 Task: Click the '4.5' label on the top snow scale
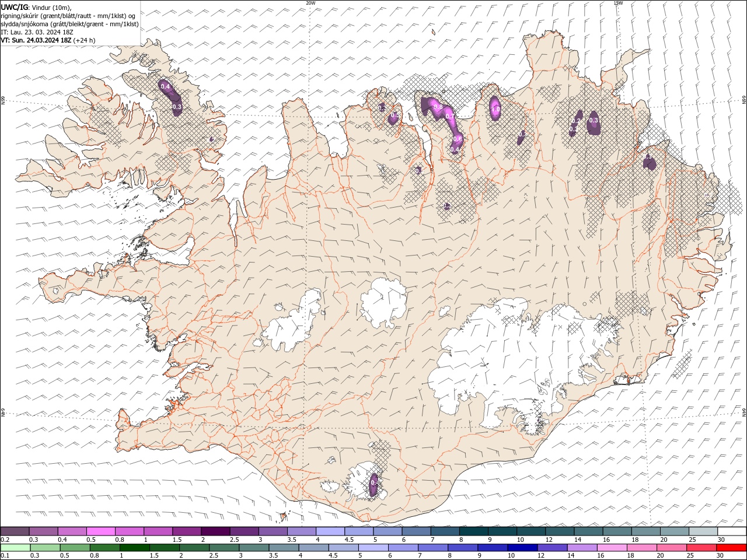(349, 540)
